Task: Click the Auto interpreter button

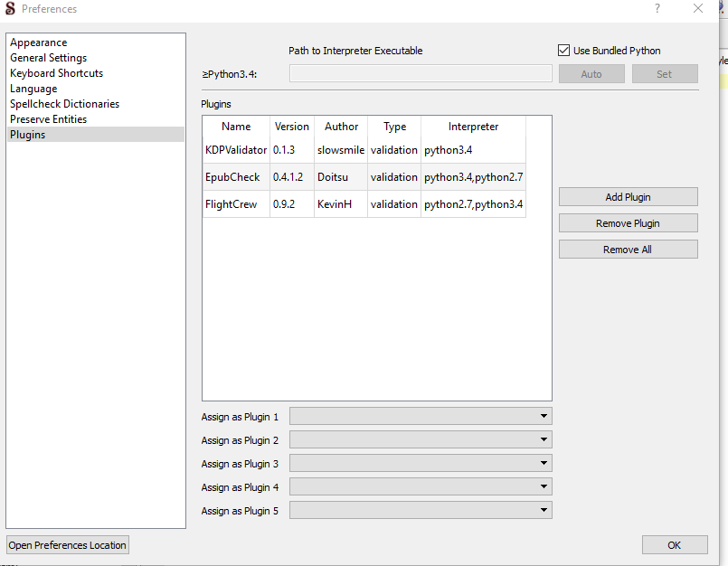Action: click(x=591, y=74)
